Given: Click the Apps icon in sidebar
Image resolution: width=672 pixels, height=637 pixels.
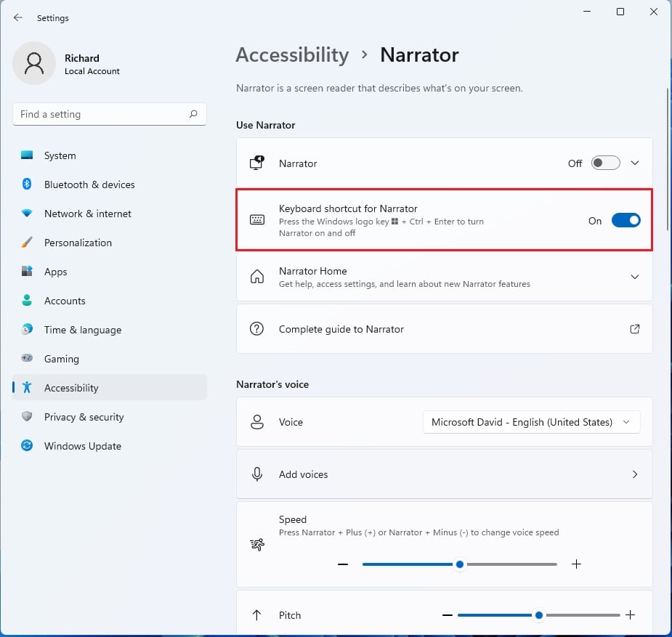Looking at the screenshot, I should [27, 271].
